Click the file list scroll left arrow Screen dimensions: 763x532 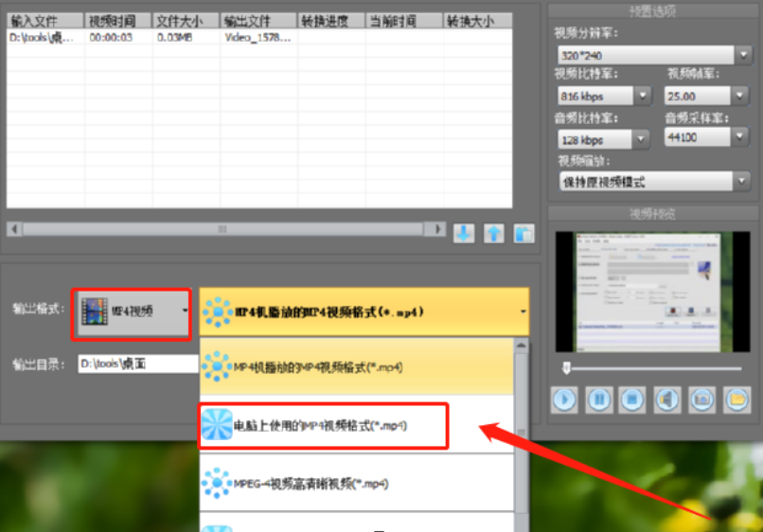(14, 229)
